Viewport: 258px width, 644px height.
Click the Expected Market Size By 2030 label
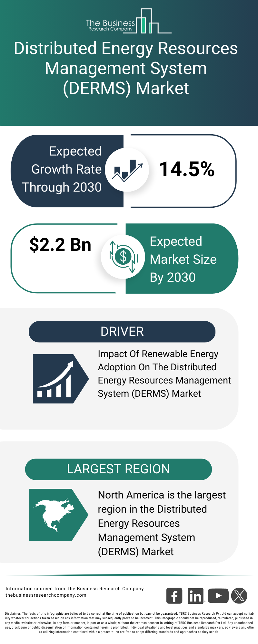[x=183, y=260]
